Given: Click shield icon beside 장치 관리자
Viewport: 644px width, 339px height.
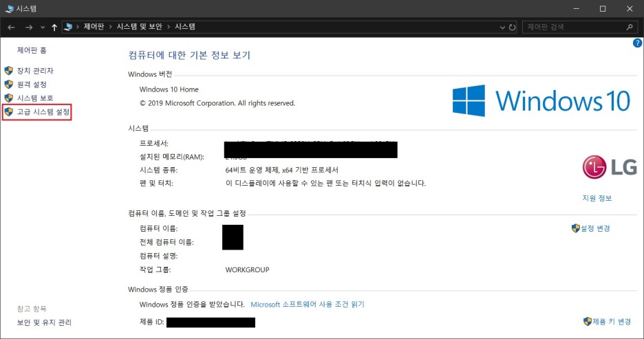Looking at the screenshot, I should pos(9,71).
